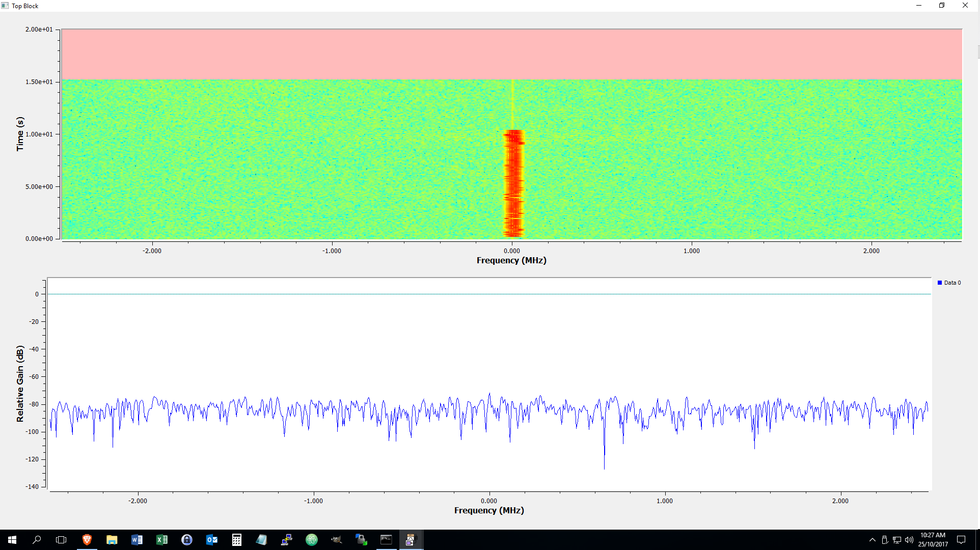Open Task View on the taskbar
Viewport: 980px width, 550px height.
[x=61, y=540]
